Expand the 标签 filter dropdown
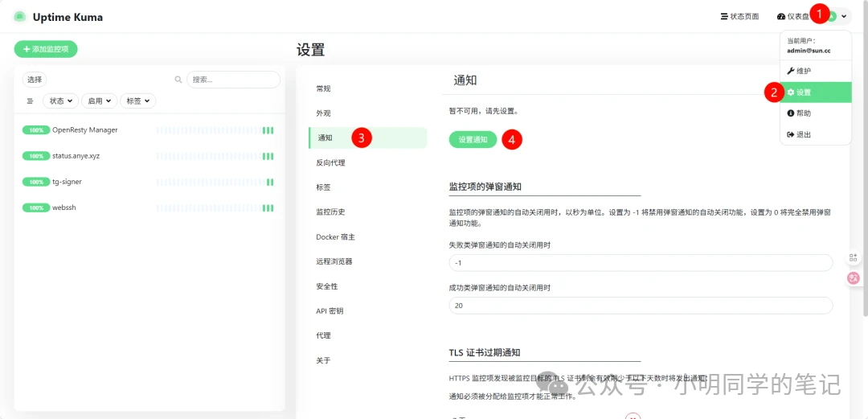The width and height of the screenshot is (868, 419). [x=138, y=101]
